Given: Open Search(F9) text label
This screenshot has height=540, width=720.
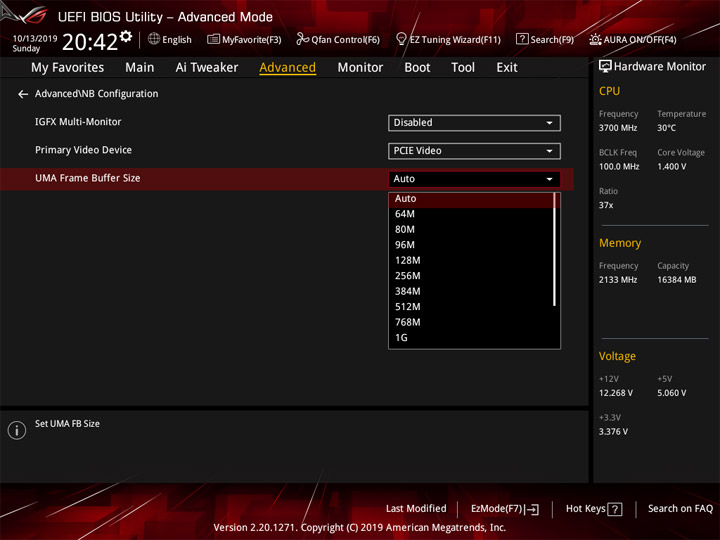Looking at the screenshot, I should [552, 40].
